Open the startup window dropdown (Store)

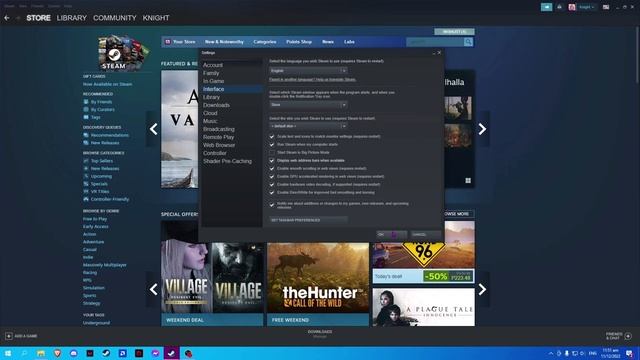pos(308,105)
